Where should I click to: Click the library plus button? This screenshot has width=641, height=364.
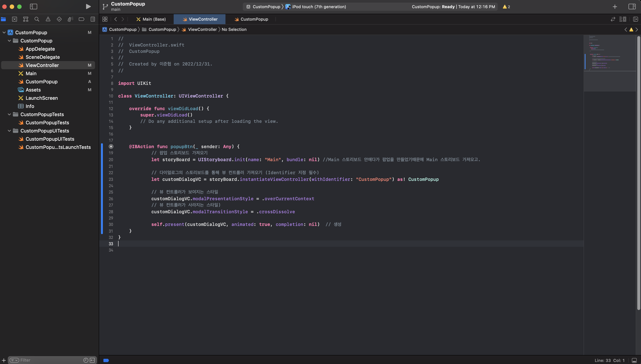615,7
